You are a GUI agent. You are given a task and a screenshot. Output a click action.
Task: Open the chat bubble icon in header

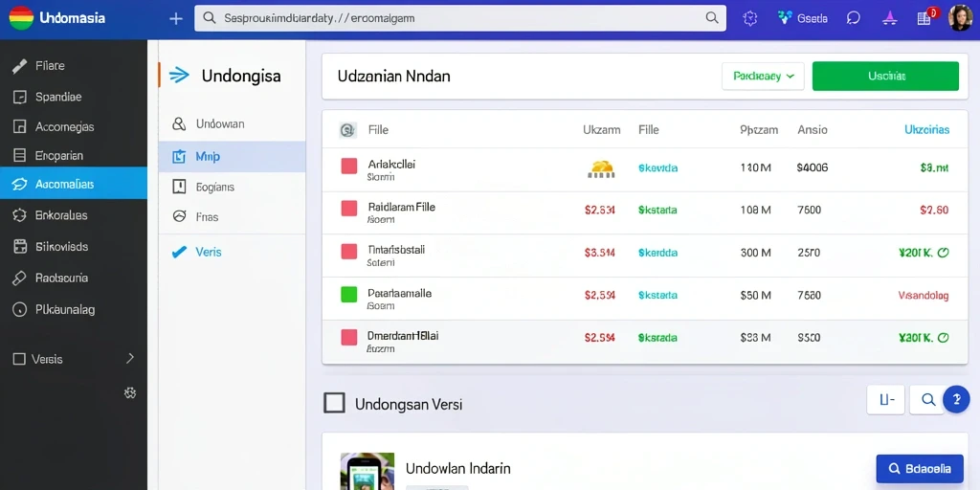coord(853,19)
